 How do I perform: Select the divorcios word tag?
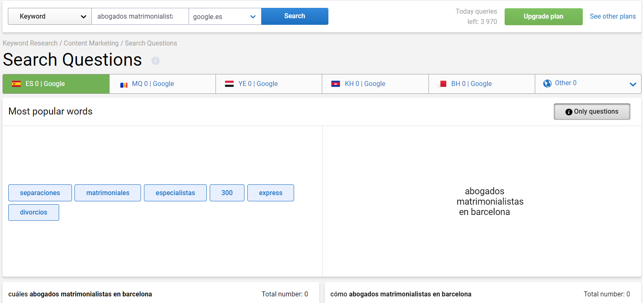34,212
